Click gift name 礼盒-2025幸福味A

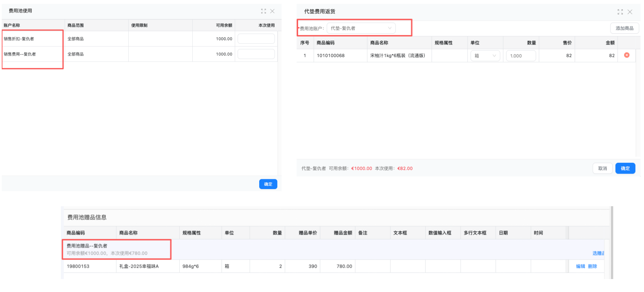click(139, 266)
